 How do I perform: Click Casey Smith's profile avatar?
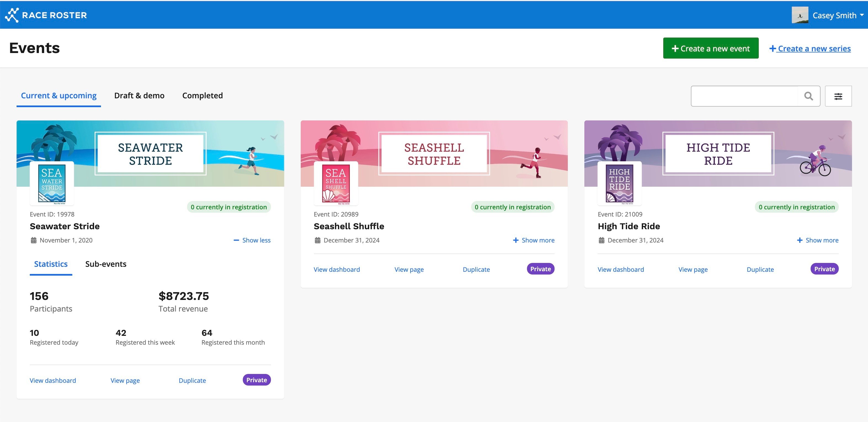click(x=800, y=15)
